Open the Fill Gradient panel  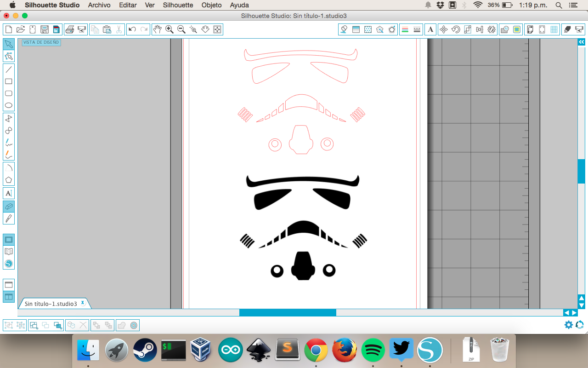[x=356, y=29]
